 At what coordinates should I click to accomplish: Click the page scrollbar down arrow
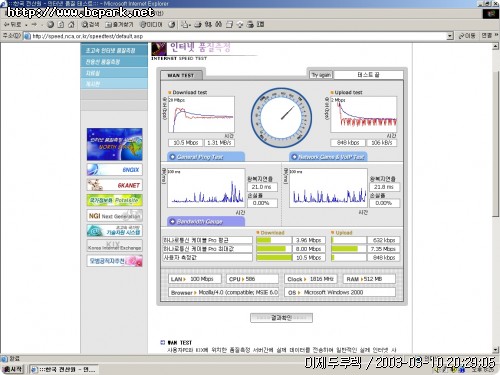coord(496,350)
